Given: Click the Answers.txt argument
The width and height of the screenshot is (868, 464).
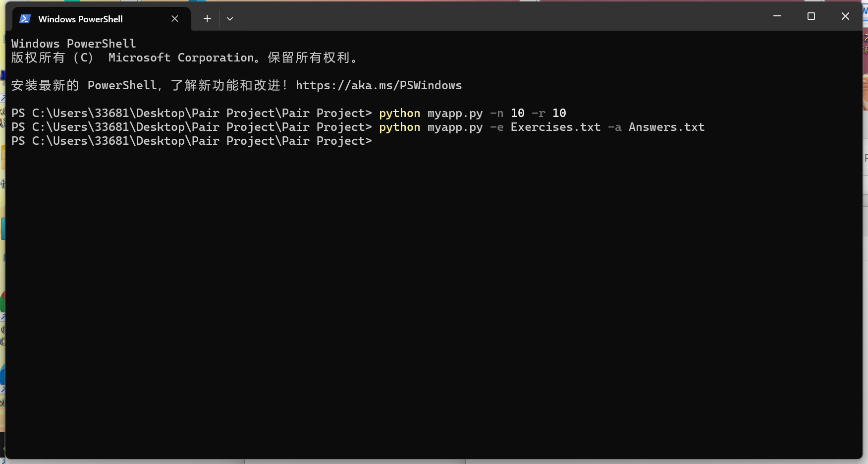Looking at the screenshot, I should (666, 127).
